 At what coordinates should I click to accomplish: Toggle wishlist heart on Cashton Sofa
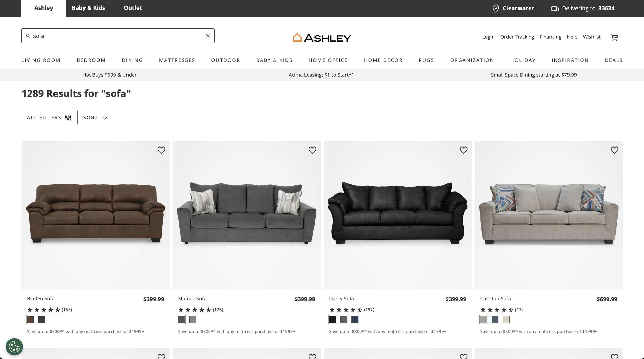click(614, 150)
